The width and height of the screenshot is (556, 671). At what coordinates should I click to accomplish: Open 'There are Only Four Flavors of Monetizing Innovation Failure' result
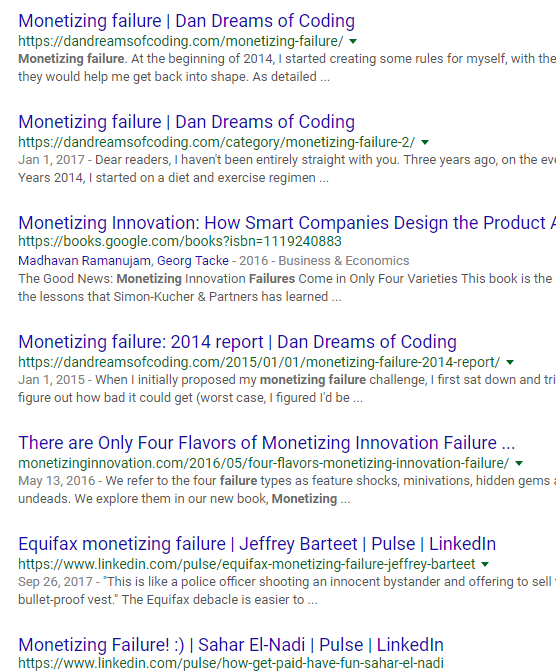pos(267,443)
